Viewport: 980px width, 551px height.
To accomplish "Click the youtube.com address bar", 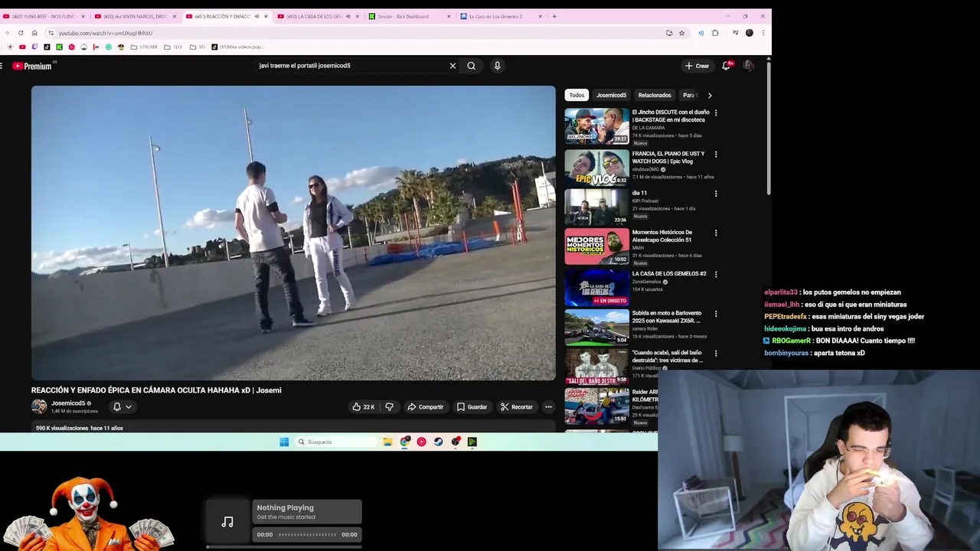I will pos(352,33).
